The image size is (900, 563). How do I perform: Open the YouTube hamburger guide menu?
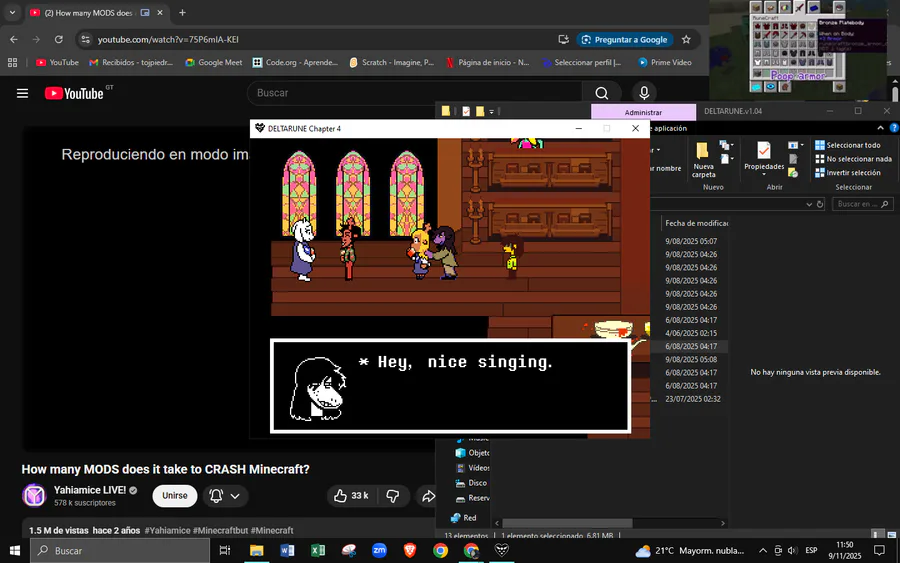(22, 93)
